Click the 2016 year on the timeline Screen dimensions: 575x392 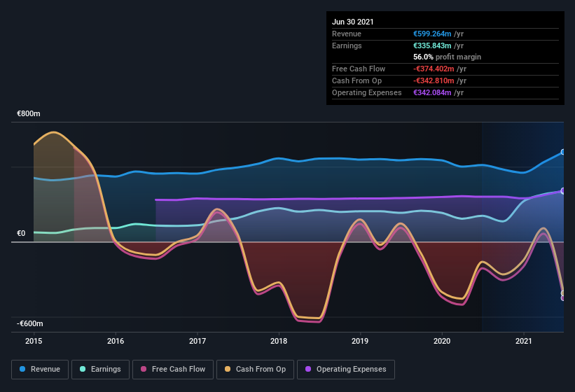(x=116, y=341)
